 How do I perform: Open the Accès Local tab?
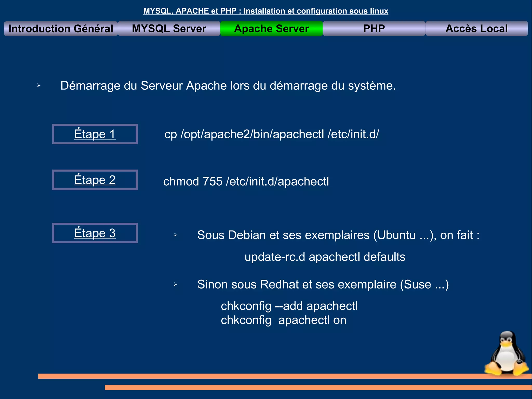pos(477,29)
